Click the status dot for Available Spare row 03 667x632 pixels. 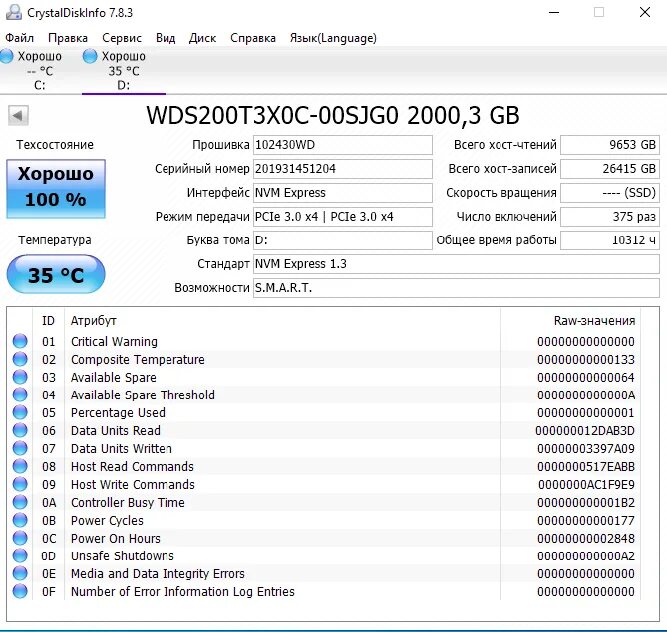coord(20,377)
